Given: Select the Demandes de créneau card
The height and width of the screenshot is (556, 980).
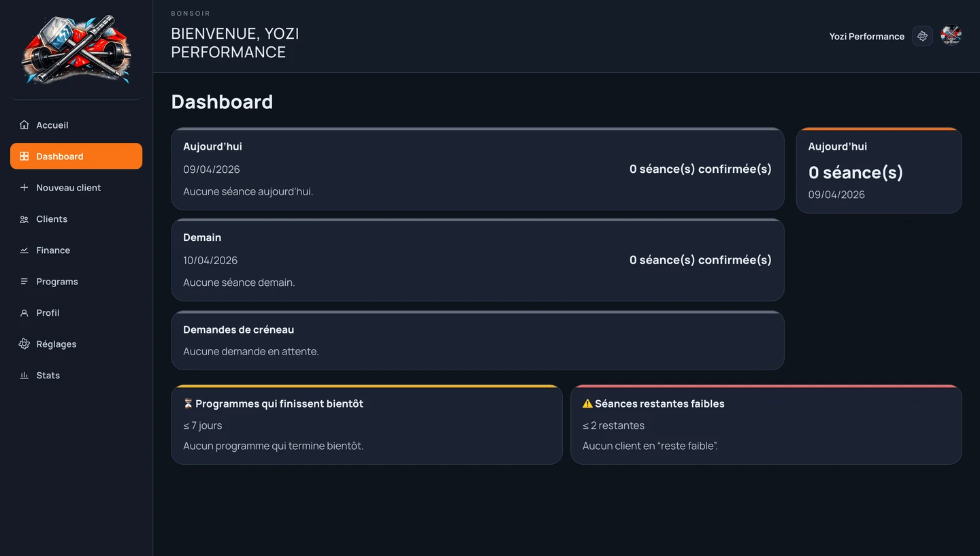Looking at the screenshot, I should click(x=477, y=340).
